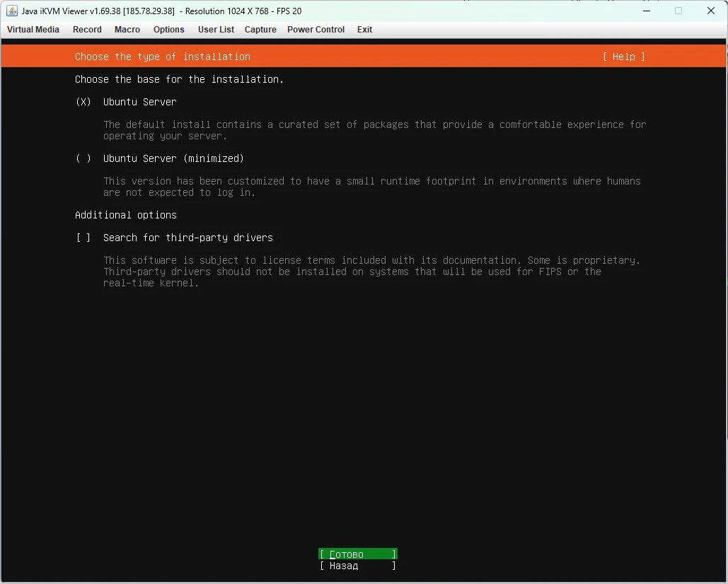Open the User List menu

(x=216, y=30)
